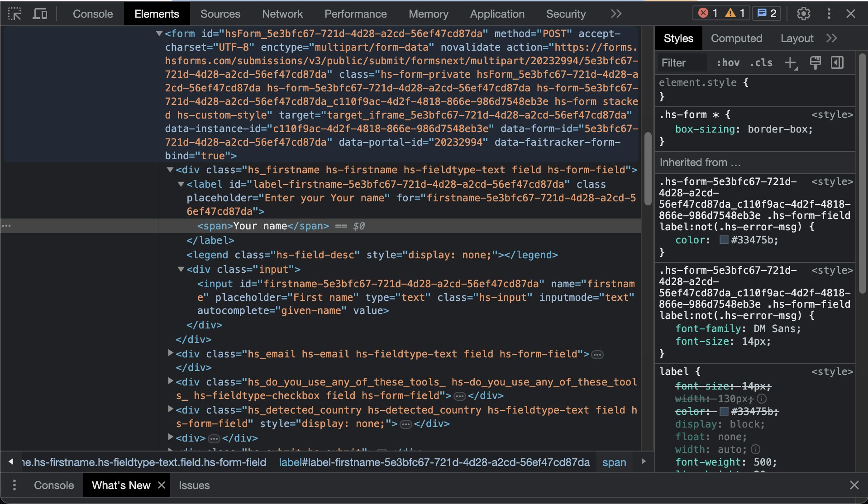Show more DevTools tabs after Security

pos(616,14)
